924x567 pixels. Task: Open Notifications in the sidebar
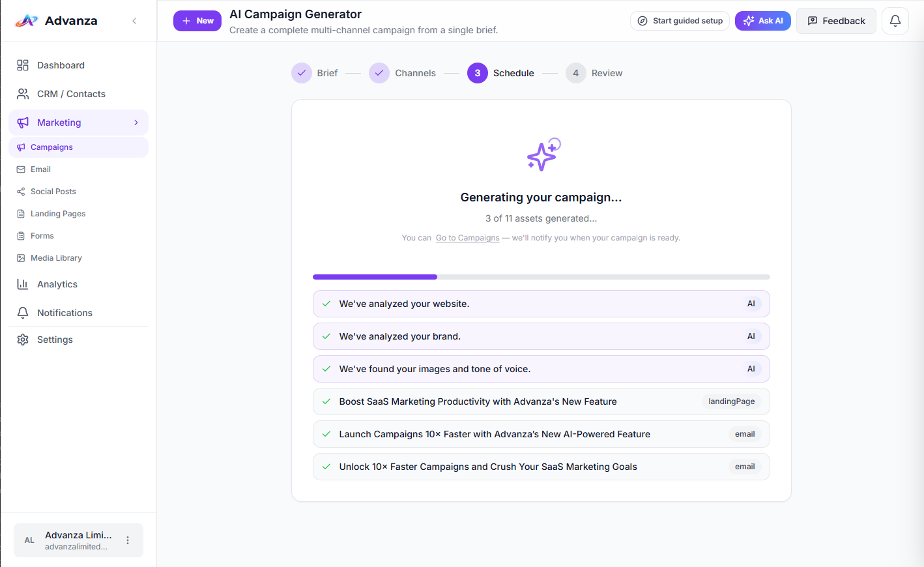[78, 313]
